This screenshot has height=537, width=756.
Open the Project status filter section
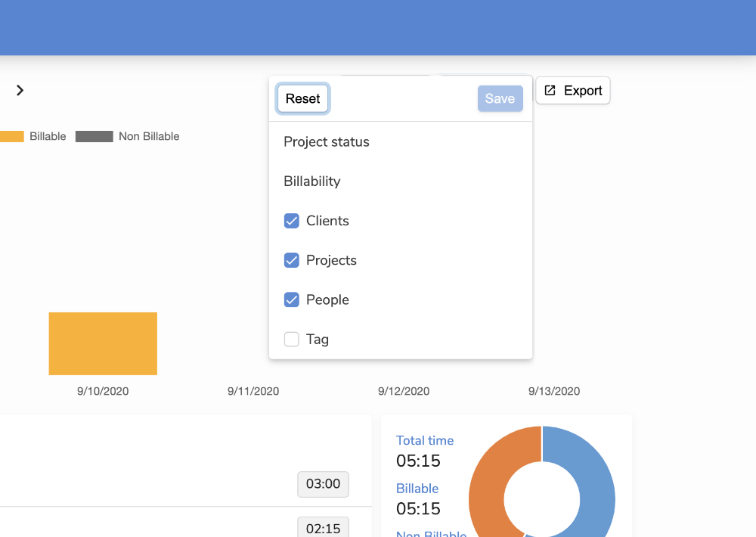(327, 142)
